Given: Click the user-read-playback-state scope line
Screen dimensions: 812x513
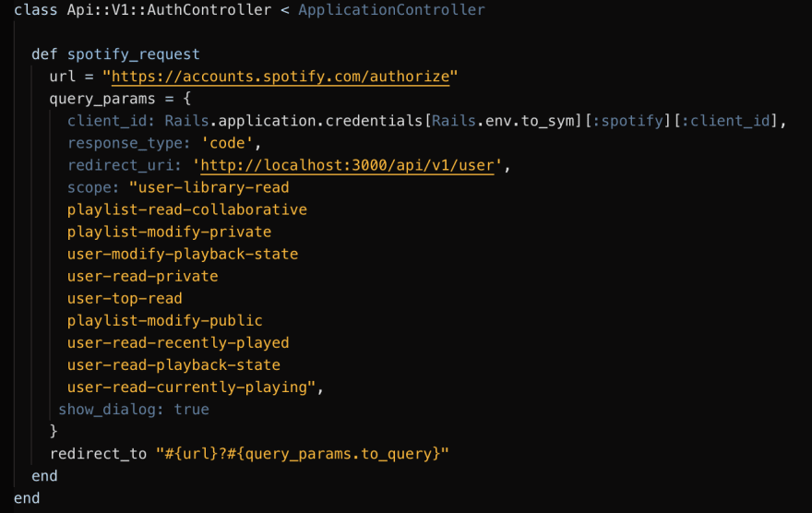Looking at the screenshot, I should [173, 365].
